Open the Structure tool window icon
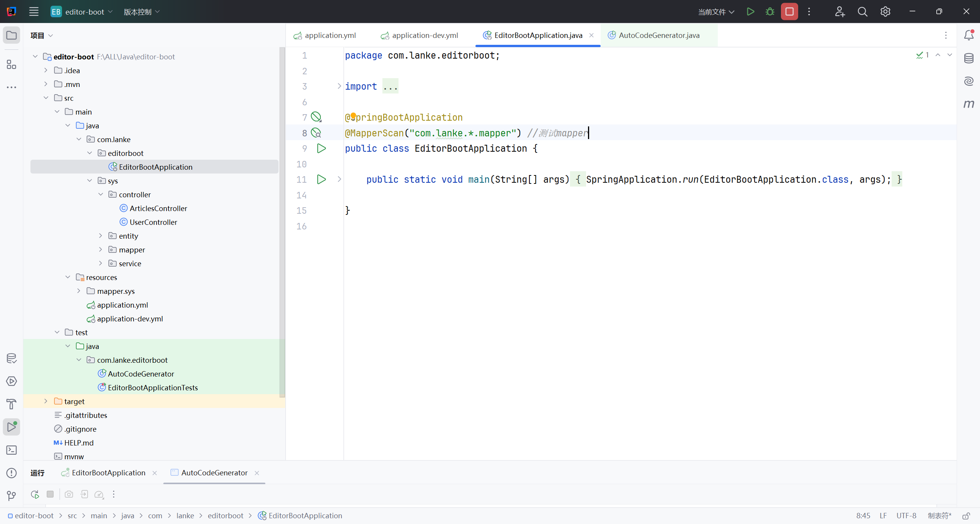The width and height of the screenshot is (980, 524). pyautogui.click(x=11, y=64)
